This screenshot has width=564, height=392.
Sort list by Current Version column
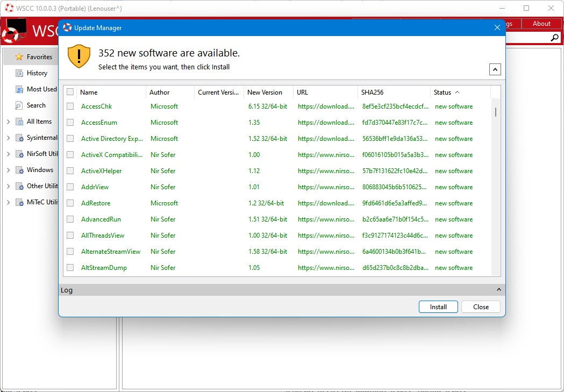(x=219, y=92)
